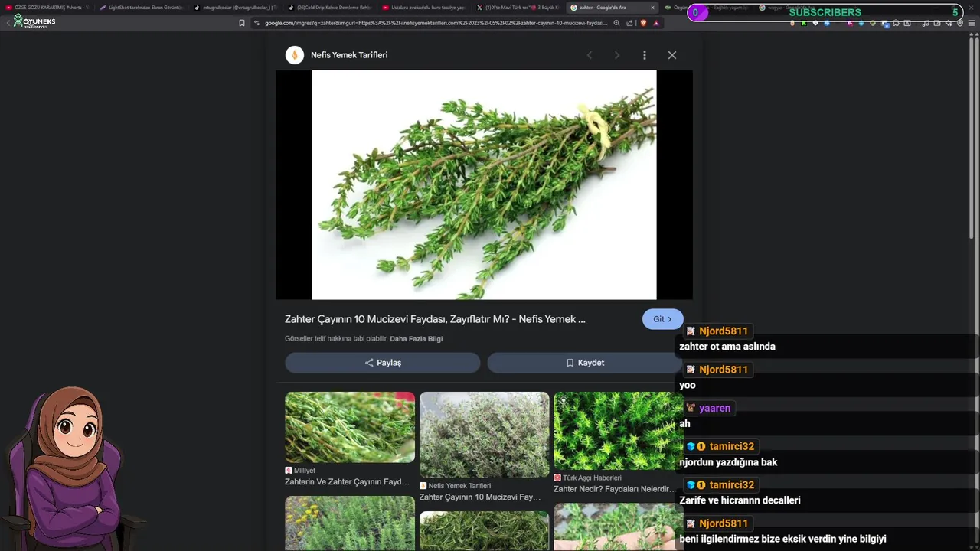This screenshot has height=551, width=980.
Task: Open the three-dot options menu in image preview
Action: pos(645,55)
